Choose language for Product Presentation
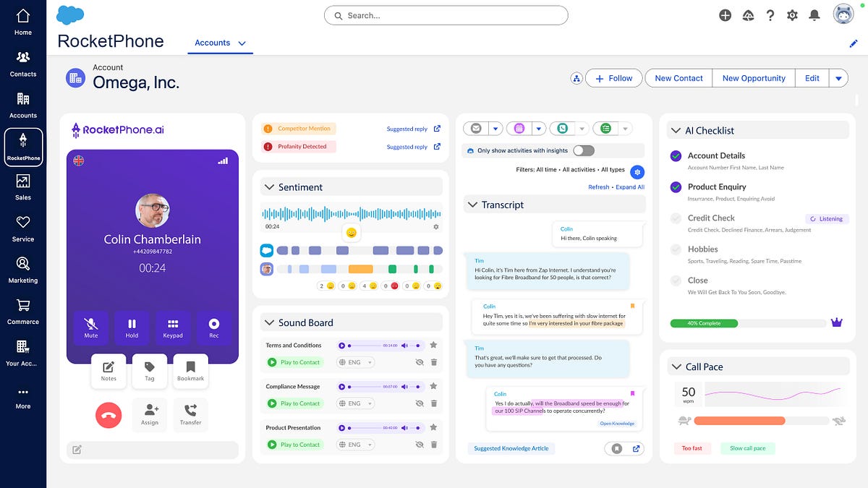This screenshot has width=868, height=488. click(x=355, y=445)
